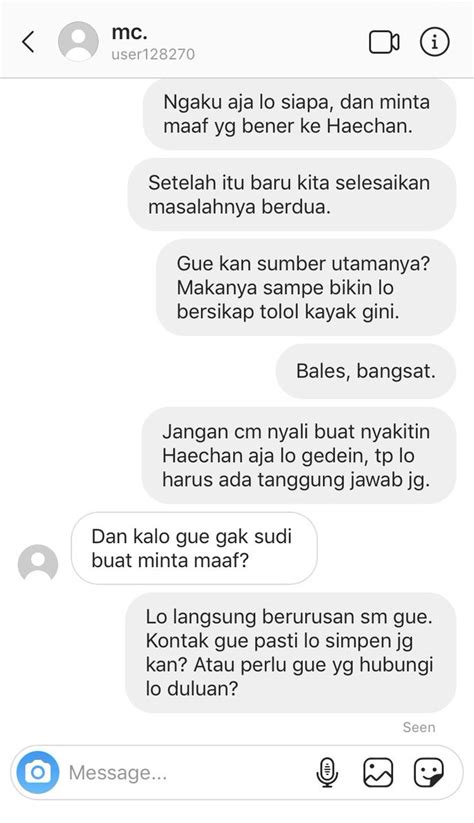Tap the Seen status label
474x823 pixels.
pos(419,727)
